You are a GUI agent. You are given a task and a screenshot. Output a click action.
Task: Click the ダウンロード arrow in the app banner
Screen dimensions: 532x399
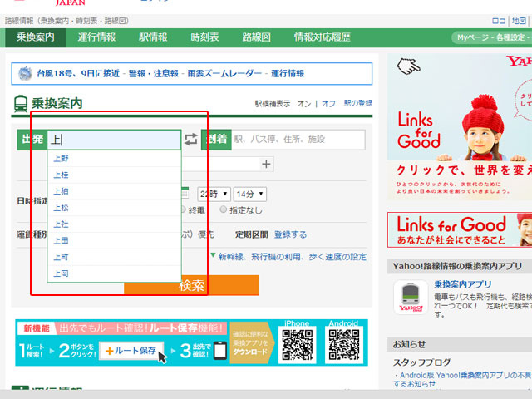click(x=252, y=342)
